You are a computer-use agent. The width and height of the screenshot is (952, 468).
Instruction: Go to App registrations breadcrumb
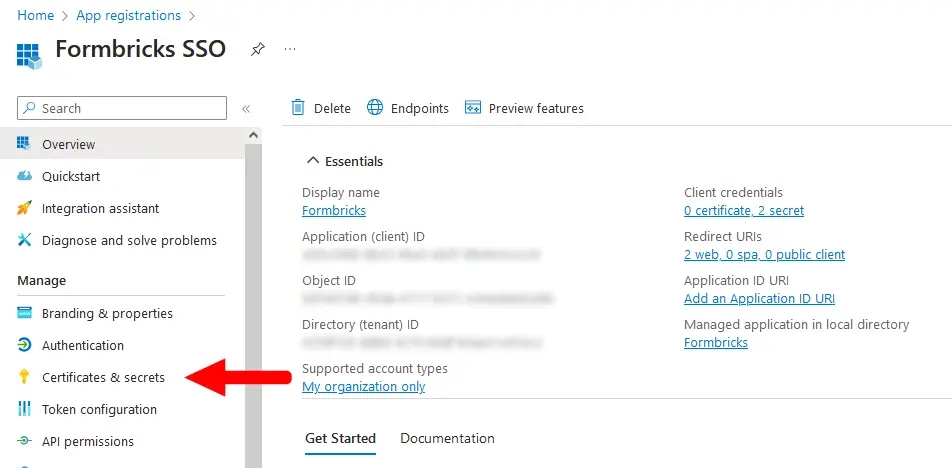click(x=128, y=15)
